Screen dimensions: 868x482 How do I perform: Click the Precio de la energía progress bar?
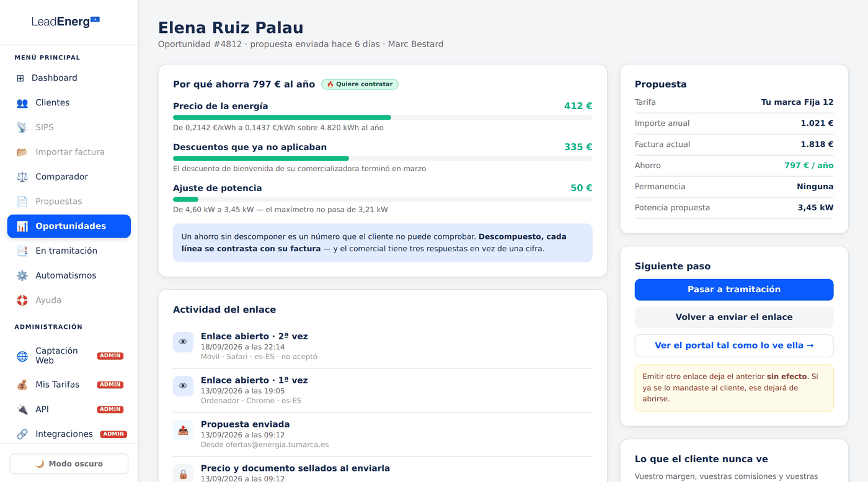[x=383, y=117]
